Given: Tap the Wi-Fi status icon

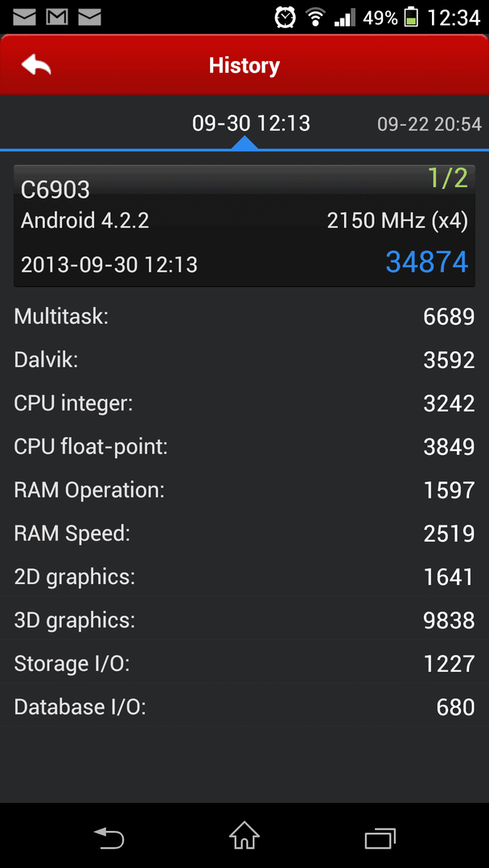Looking at the screenshot, I should point(316,17).
